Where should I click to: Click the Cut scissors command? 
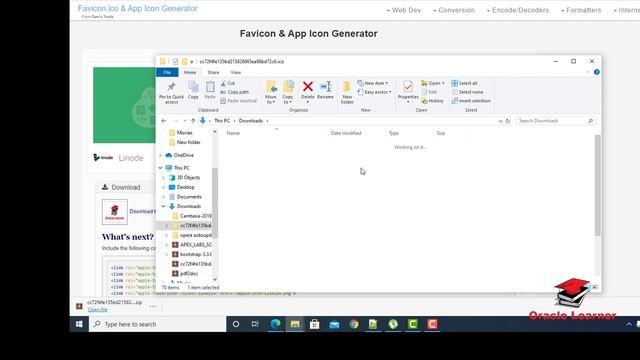(228, 83)
